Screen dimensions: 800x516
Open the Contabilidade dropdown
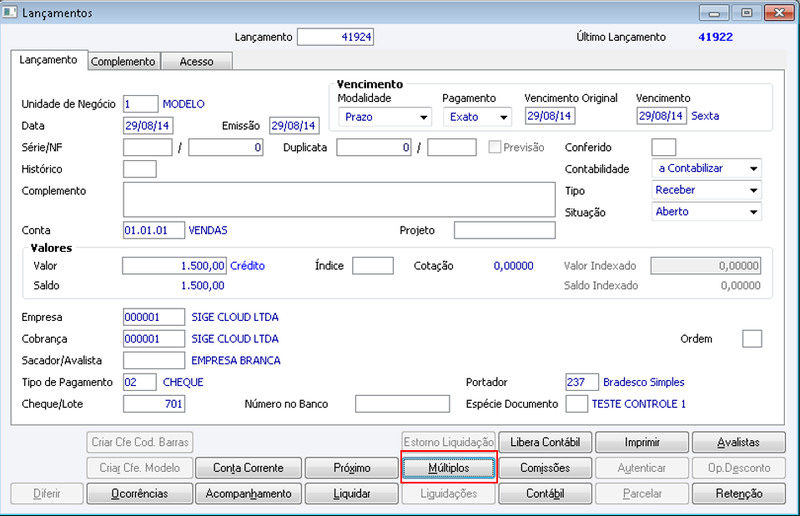click(707, 168)
